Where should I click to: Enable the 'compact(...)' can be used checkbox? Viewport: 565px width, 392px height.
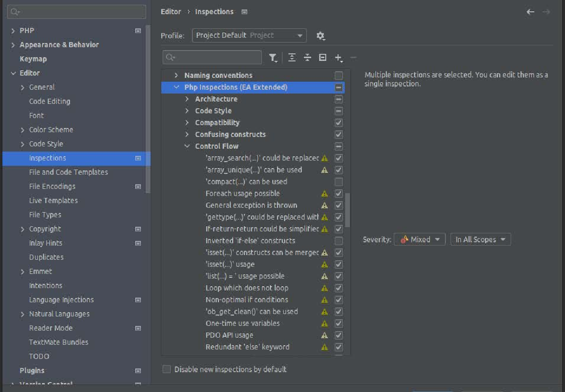[339, 182]
